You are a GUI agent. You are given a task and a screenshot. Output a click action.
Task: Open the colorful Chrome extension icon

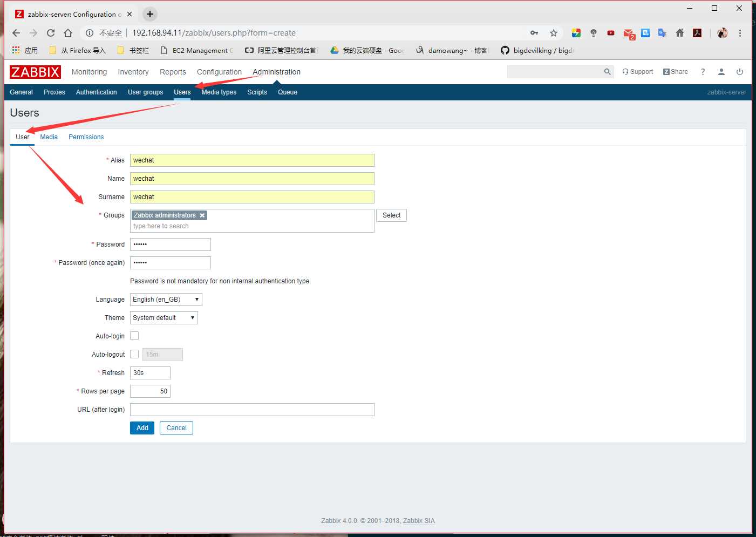pyautogui.click(x=576, y=33)
